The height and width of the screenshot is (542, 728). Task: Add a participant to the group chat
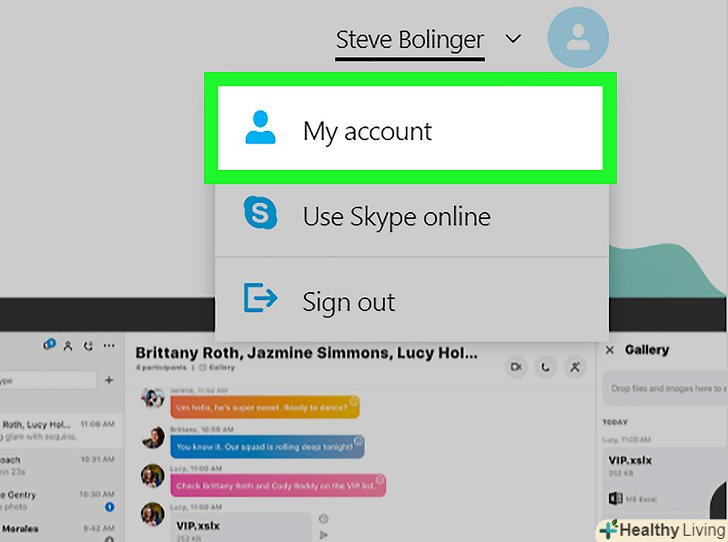coord(575,367)
